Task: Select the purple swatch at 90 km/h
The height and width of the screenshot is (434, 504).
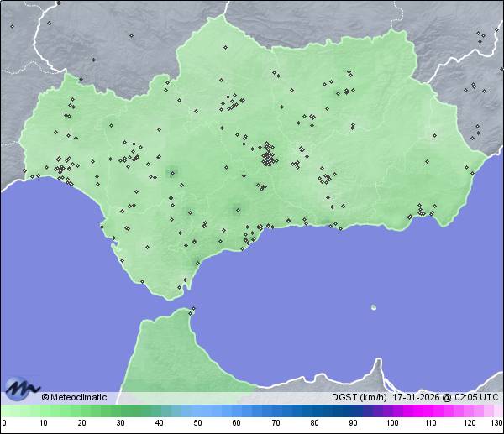Action: coord(353,411)
